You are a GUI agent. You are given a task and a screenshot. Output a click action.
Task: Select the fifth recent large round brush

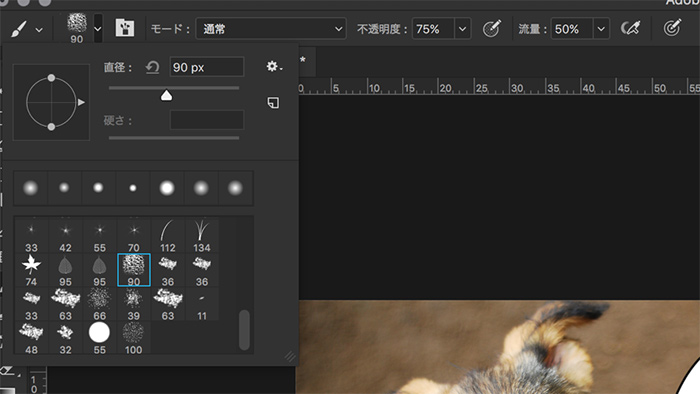pos(167,188)
